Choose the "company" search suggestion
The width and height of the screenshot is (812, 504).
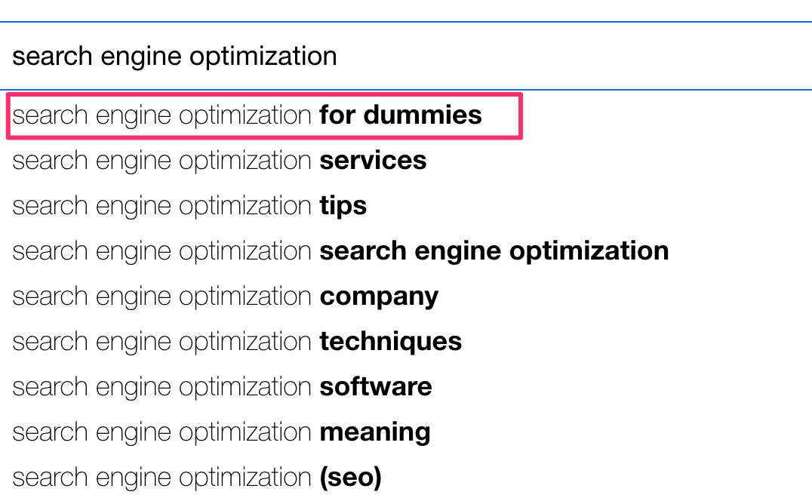coord(225,297)
